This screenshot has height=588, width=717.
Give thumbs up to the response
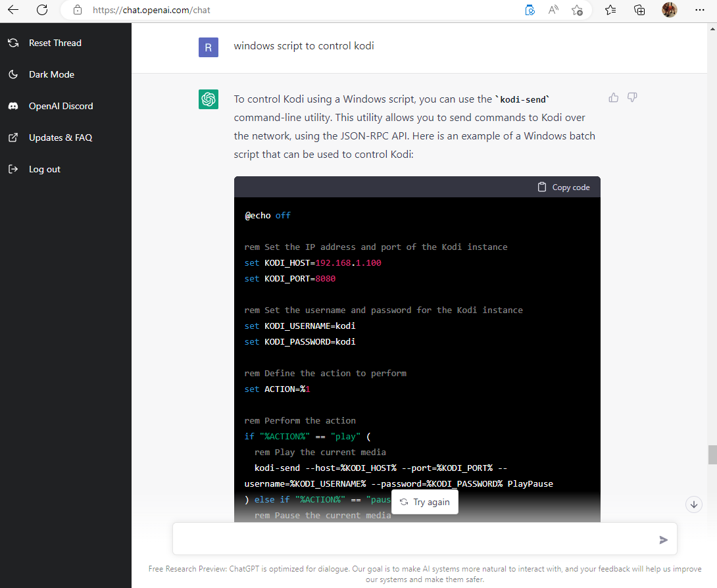pos(614,97)
